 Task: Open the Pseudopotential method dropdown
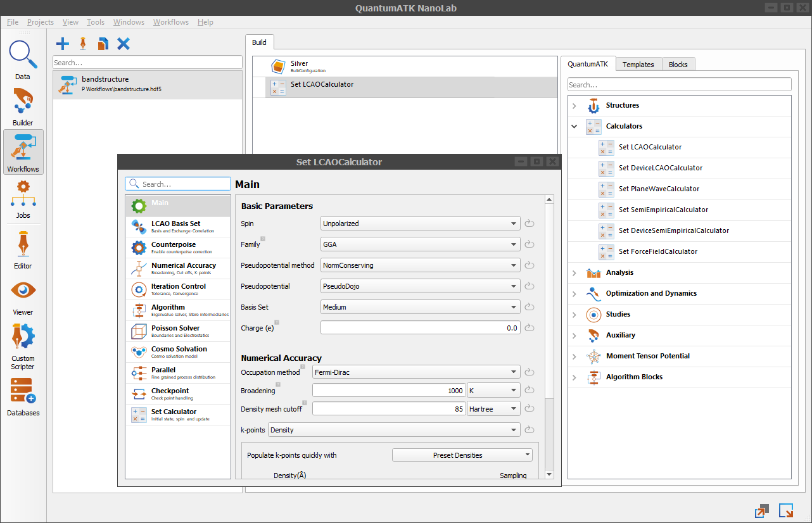coord(421,265)
